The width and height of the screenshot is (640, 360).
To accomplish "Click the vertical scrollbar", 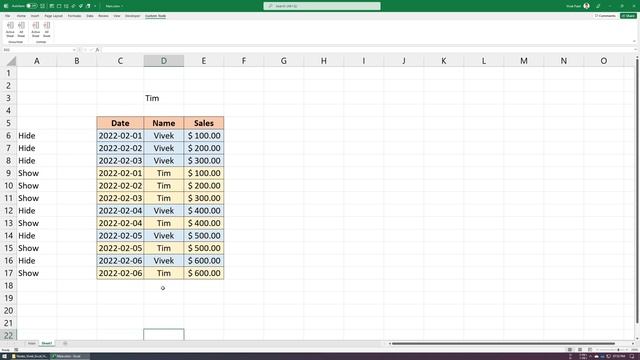I will [637, 192].
